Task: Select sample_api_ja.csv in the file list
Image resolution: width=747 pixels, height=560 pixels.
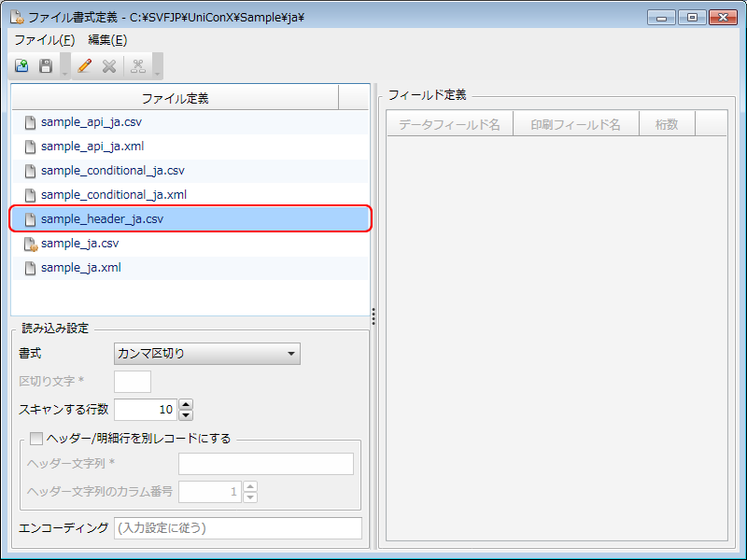Action: coord(92,122)
